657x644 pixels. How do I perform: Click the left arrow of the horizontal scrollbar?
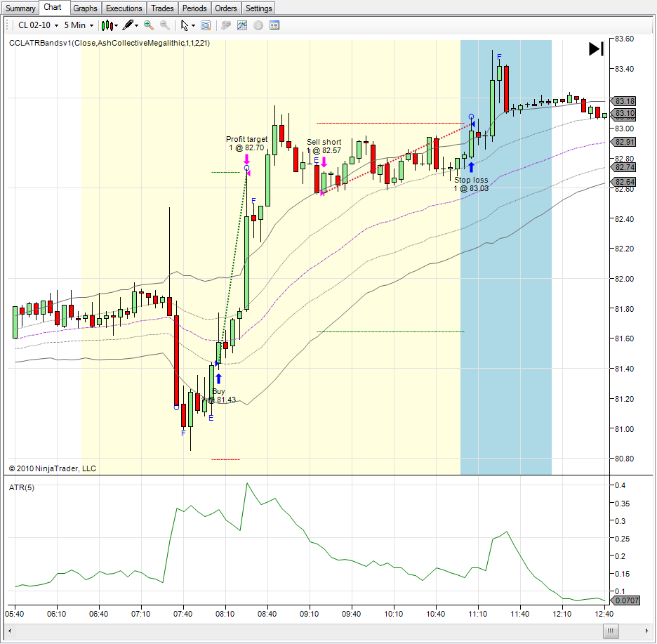tap(10, 631)
